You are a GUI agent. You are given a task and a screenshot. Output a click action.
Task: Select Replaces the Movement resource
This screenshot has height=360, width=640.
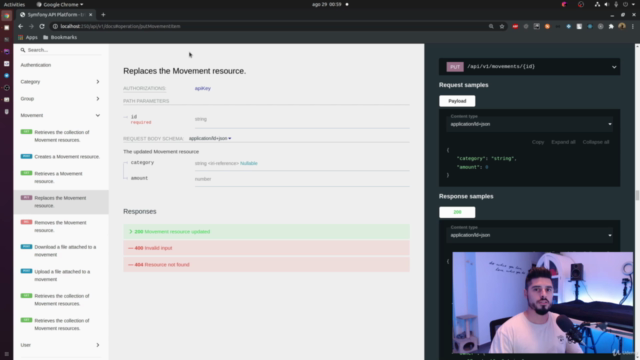(x=60, y=202)
